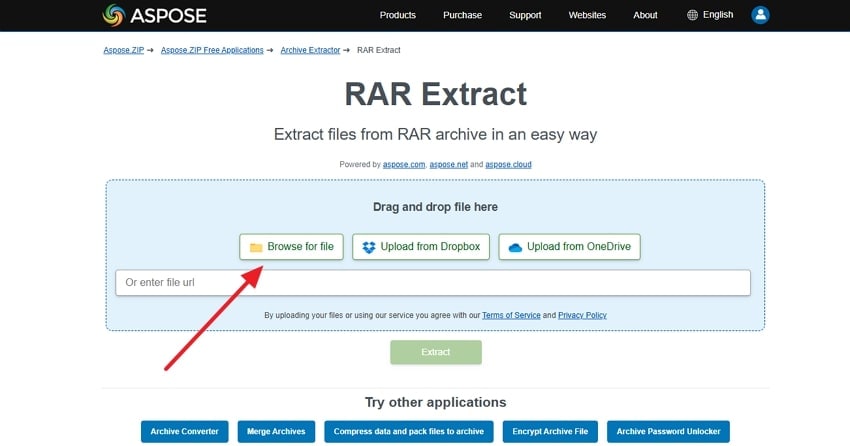
Task: Open the Privacy Policy link
Action: 582,315
